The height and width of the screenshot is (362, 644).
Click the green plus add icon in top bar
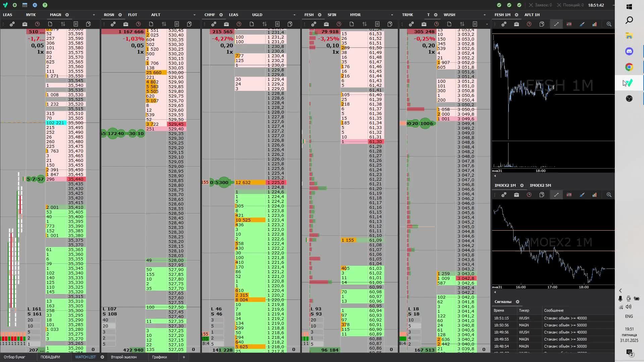pos(15,5)
